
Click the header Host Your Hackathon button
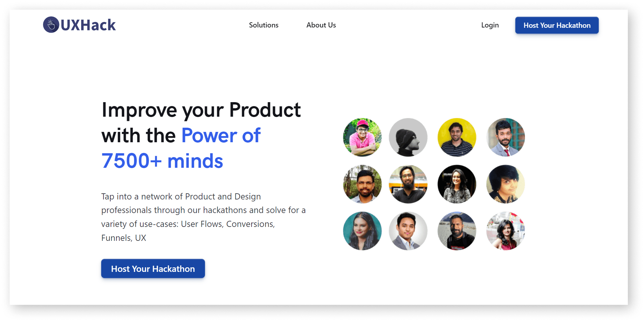point(557,25)
